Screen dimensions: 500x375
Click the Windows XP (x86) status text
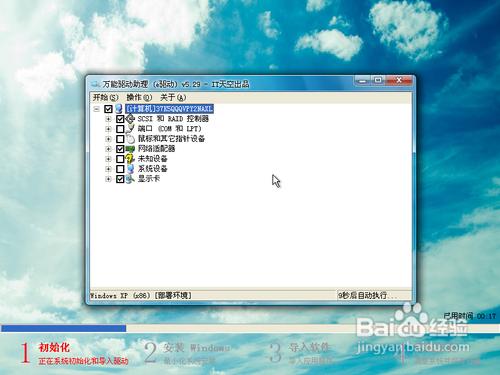click(x=140, y=295)
